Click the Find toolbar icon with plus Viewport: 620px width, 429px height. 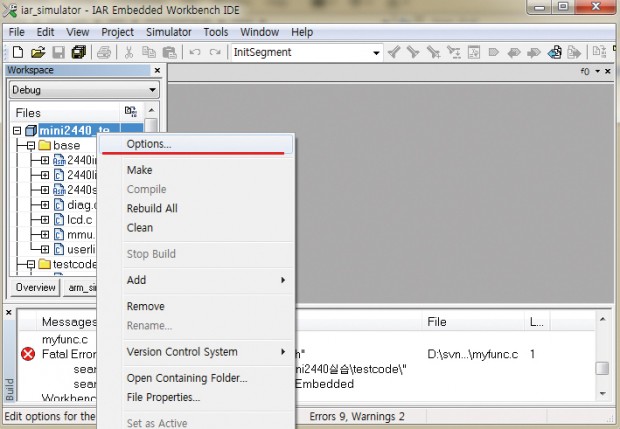(433, 52)
